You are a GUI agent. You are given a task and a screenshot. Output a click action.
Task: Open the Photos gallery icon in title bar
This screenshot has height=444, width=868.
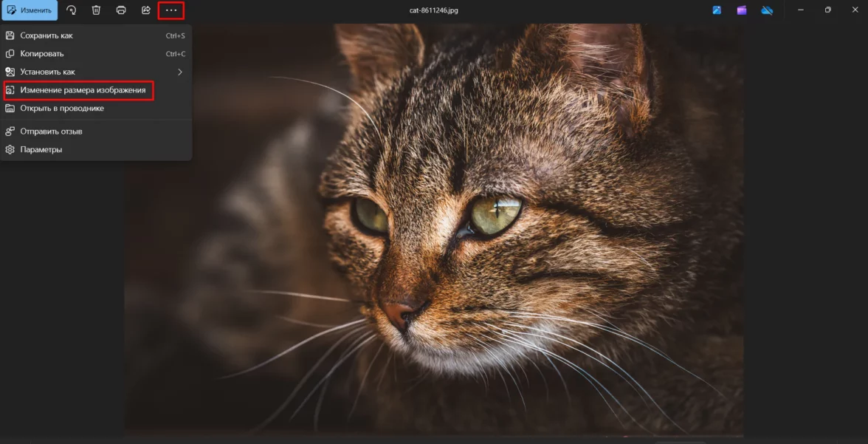point(717,10)
